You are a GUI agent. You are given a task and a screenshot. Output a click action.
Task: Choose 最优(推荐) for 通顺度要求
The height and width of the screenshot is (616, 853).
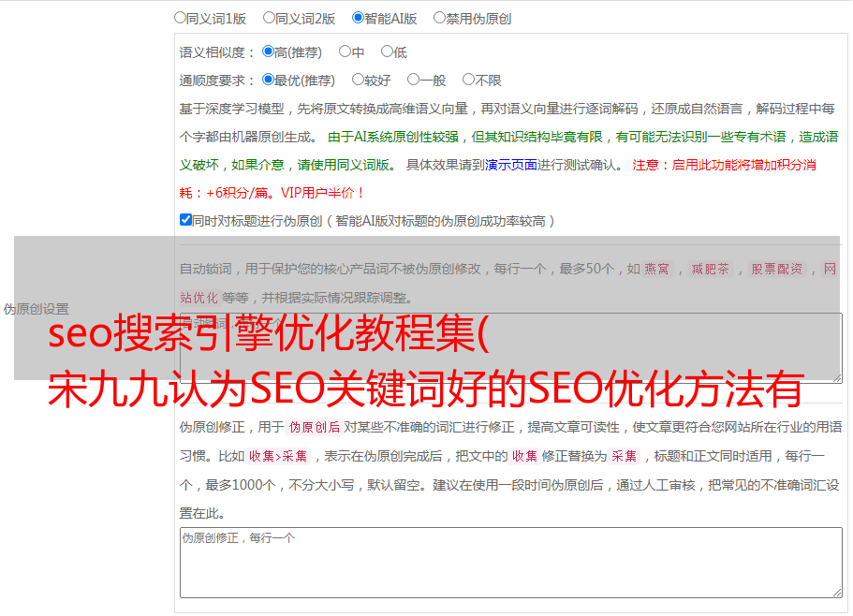pos(269,81)
